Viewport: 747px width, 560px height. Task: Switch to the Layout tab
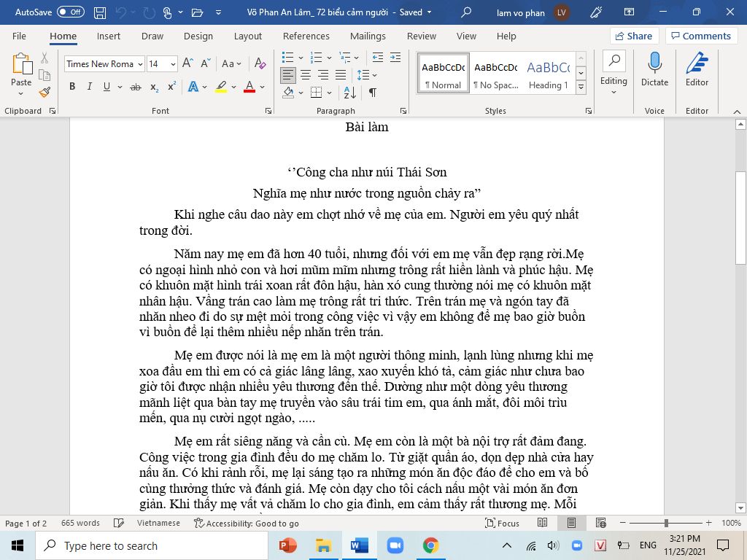point(248,36)
